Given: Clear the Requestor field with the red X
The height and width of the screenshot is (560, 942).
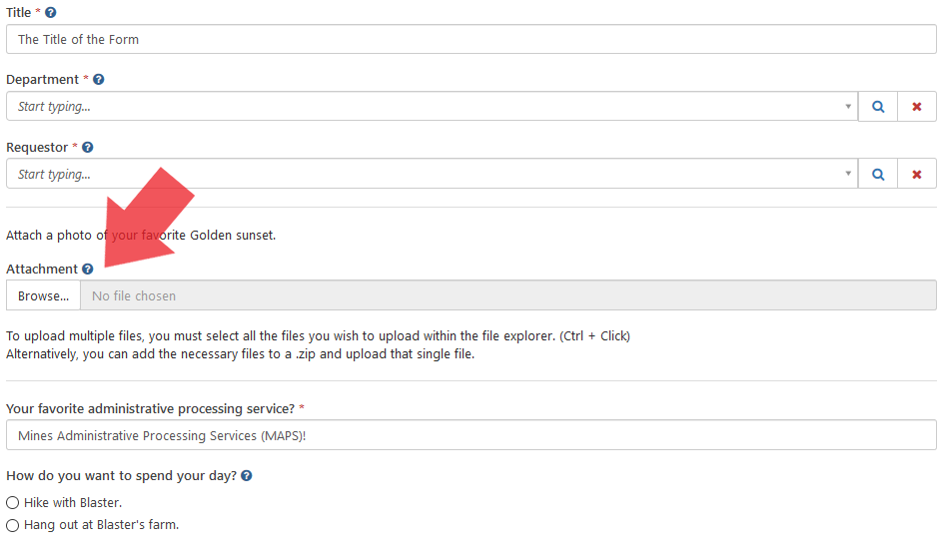Looking at the screenshot, I should [917, 174].
